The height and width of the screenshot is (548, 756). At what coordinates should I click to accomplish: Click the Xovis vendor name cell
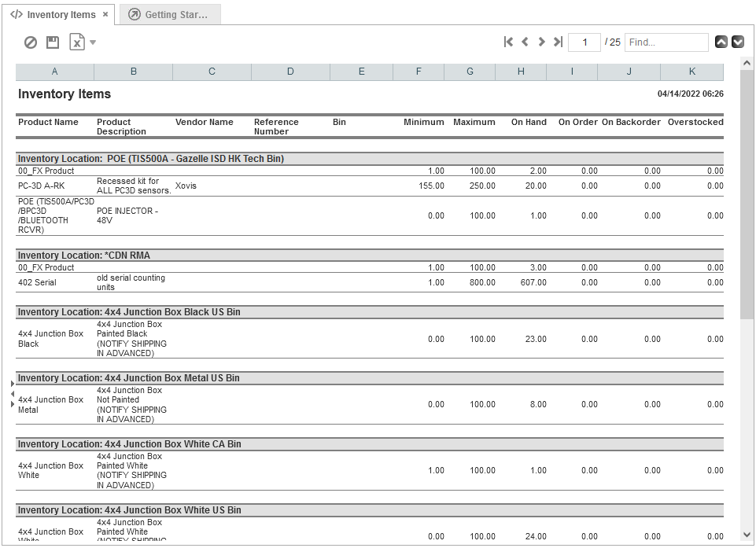pyautogui.click(x=186, y=186)
